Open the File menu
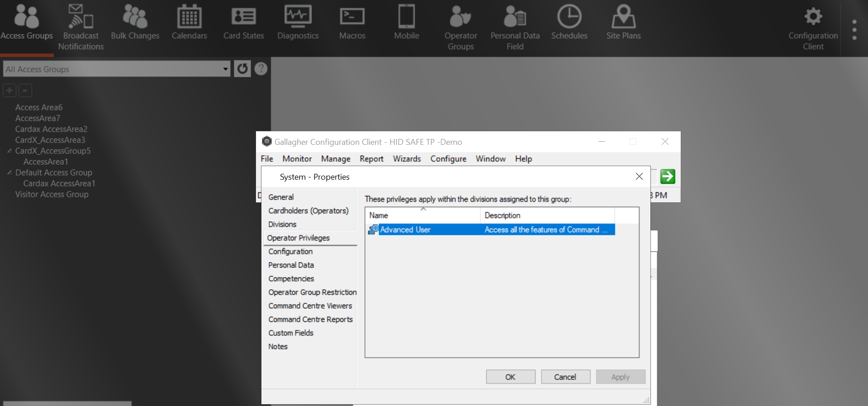This screenshot has width=868, height=406. point(267,159)
